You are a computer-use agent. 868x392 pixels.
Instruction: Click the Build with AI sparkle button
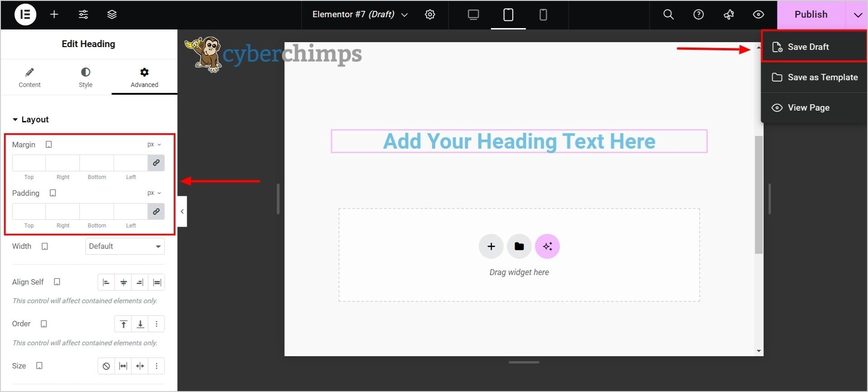point(547,247)
